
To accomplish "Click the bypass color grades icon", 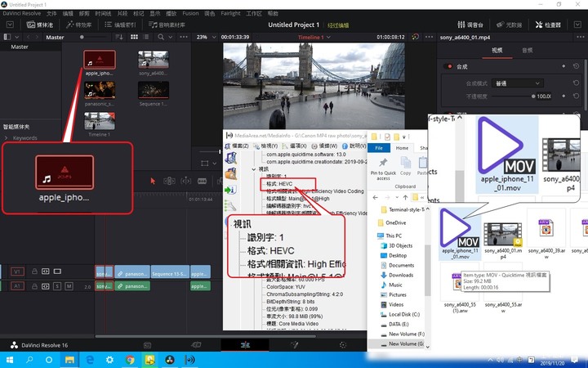I will (415, 37).
